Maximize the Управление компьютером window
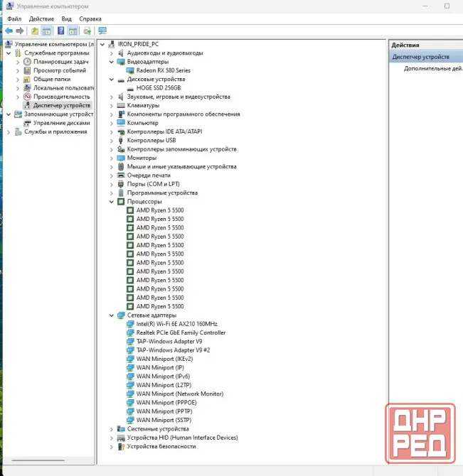Image resolution: width=463 pixels, height=476 pixels. click(x=447, y=6)
